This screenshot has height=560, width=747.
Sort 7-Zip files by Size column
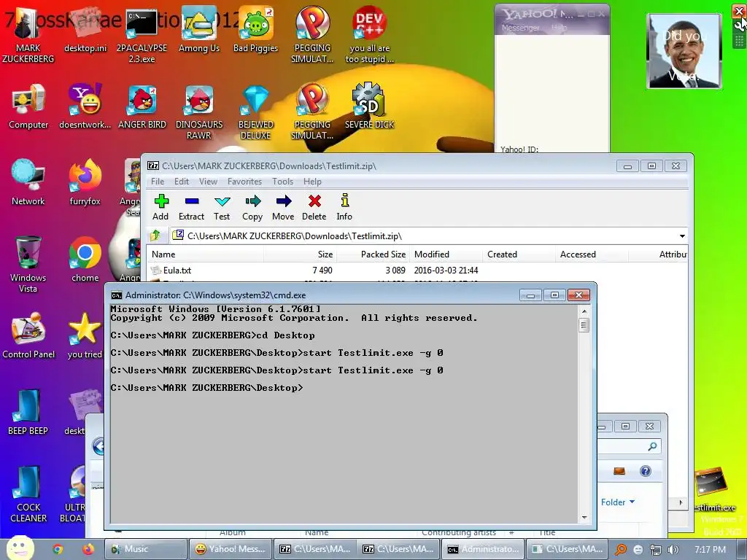pos(300,254)
